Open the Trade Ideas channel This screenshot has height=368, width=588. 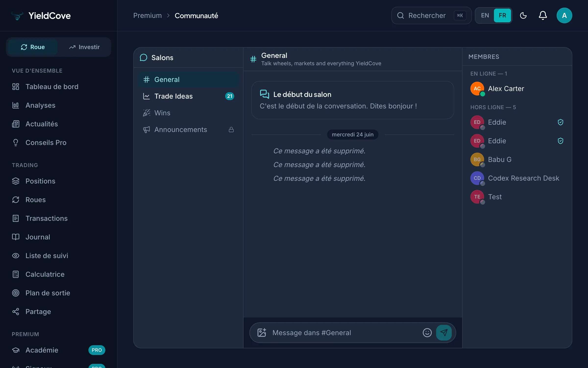(x=188, y=96)
